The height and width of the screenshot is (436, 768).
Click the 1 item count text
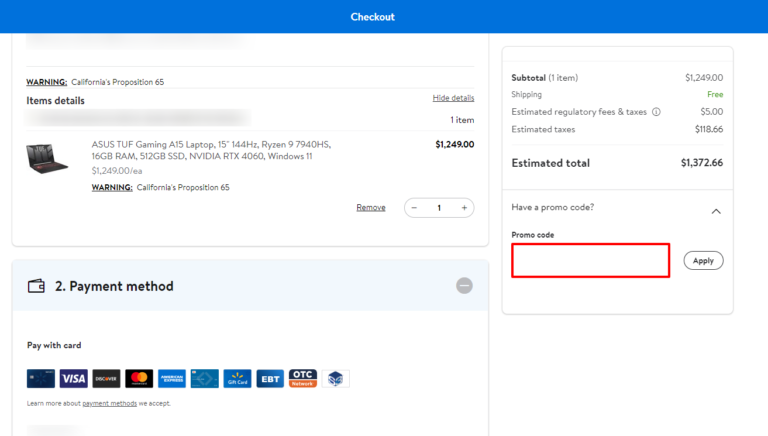pyautogui.click(x=462, y=120)
